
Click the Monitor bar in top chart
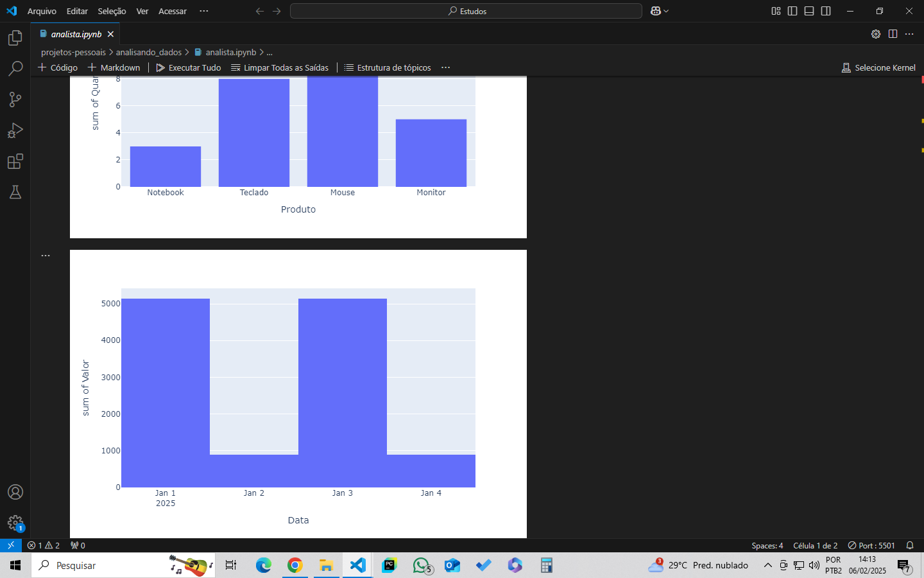pos(431,153)
